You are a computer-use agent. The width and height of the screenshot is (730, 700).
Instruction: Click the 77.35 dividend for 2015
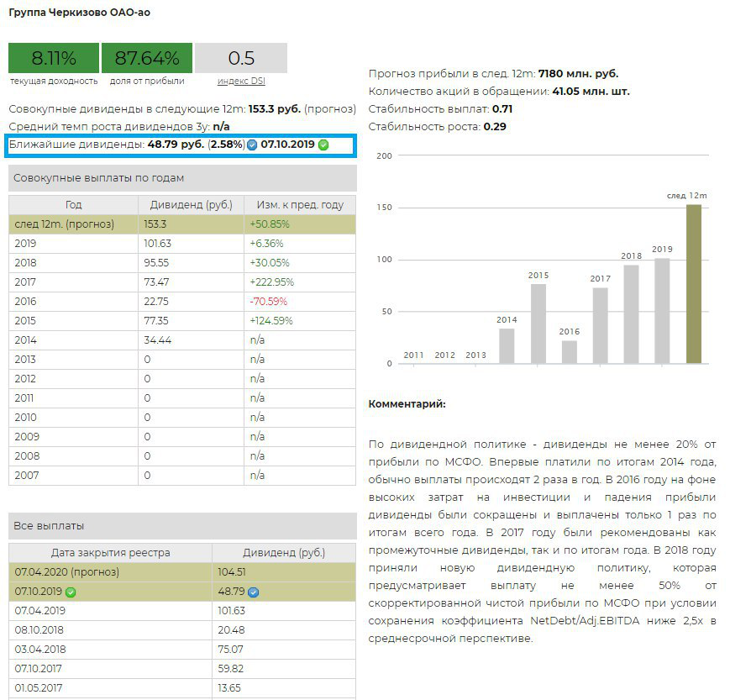(x=156, y=321)
